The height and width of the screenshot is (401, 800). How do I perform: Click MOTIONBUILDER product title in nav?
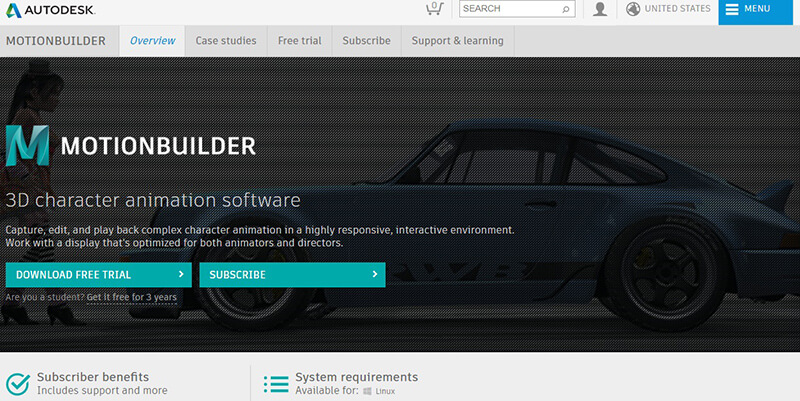[x=56, y=41]
